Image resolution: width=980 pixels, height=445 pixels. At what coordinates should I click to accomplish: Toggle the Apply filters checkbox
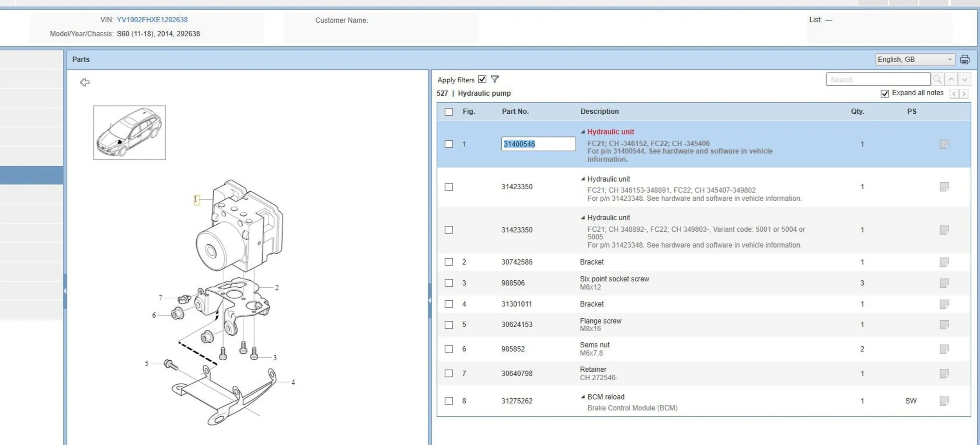click(482, 80)
